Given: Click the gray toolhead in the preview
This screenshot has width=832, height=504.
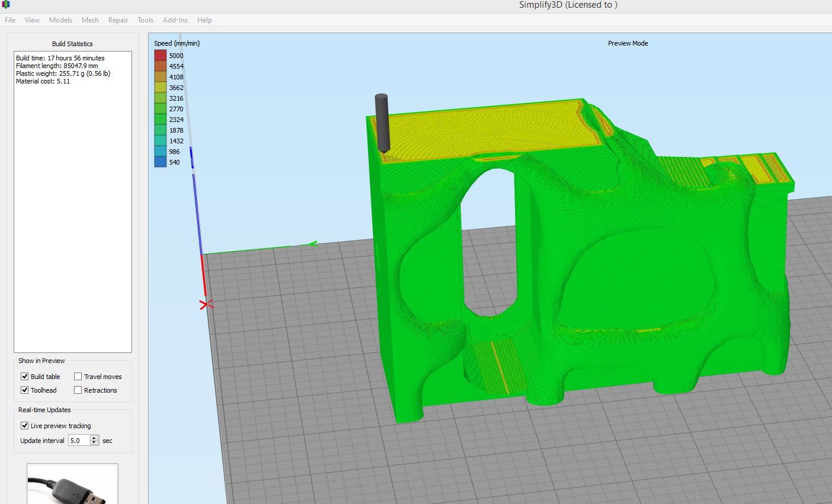Looking at the screenshot, I should [382, 123].
